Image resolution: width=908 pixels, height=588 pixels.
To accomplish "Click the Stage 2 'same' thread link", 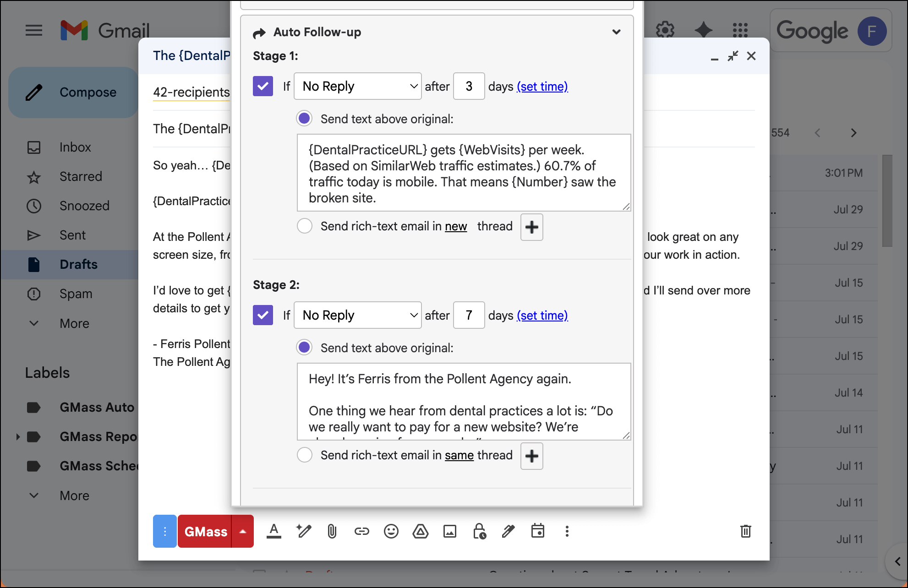I will (459, 455).
